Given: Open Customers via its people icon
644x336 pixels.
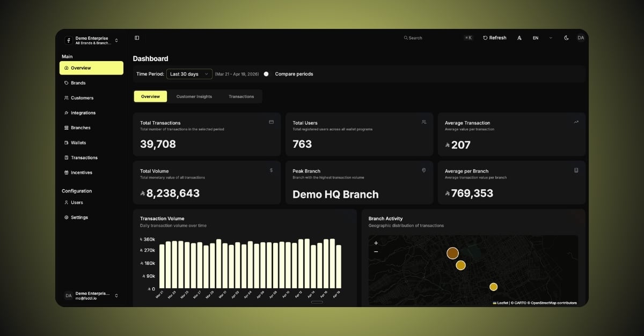Looking at the screenshot, I should (66, 98).
